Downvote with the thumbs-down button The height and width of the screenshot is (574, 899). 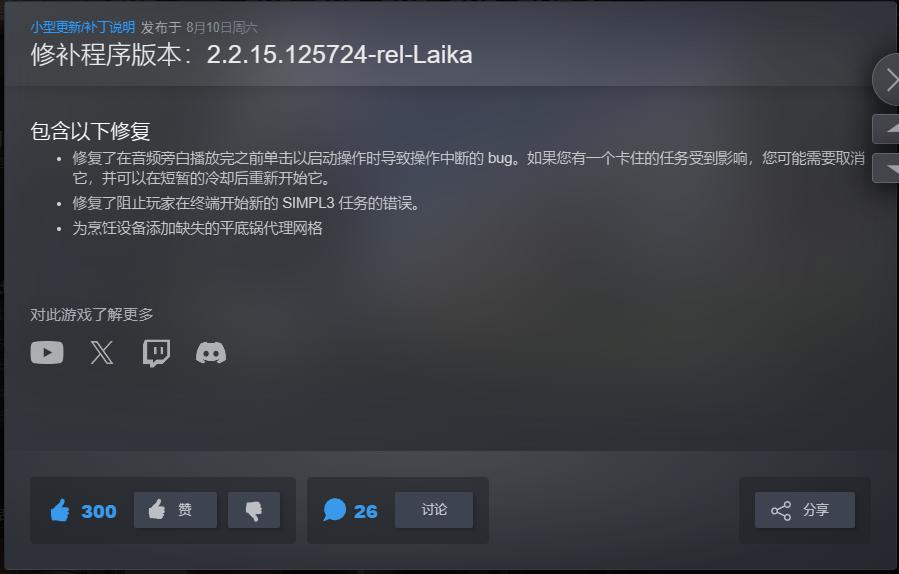[x=254, y=510]
